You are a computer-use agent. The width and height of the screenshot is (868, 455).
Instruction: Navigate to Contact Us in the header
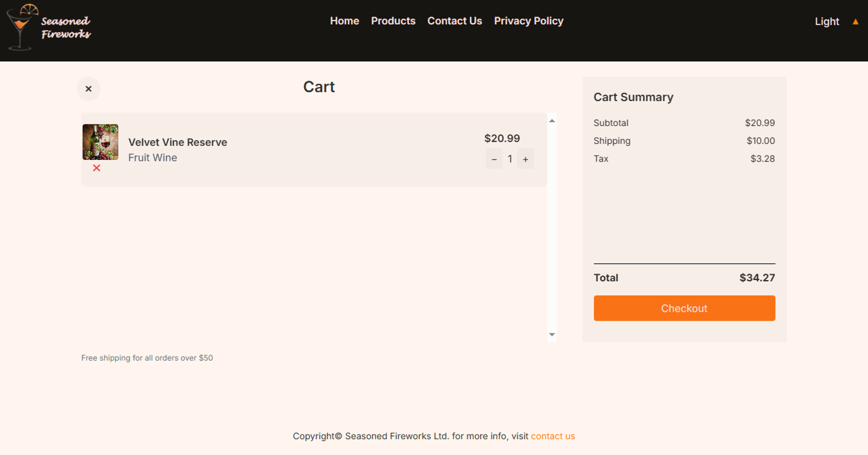pyautogui.click(x=455, y=21)
